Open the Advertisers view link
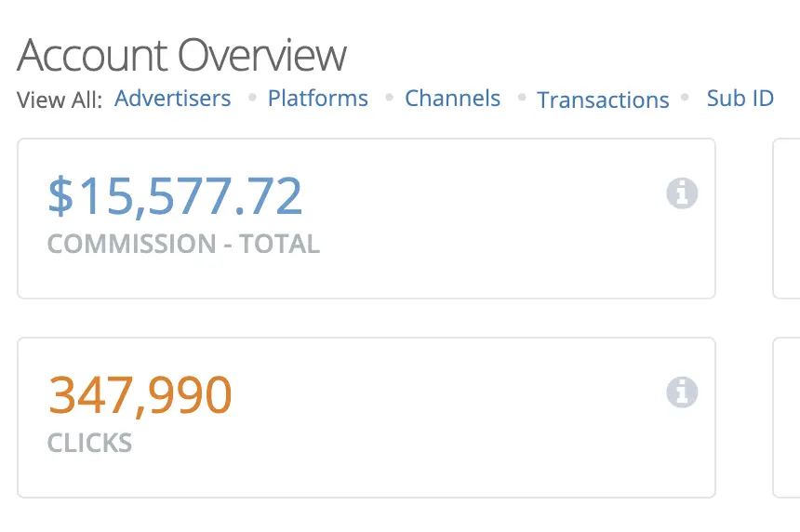This screenshot has width=800, height=532. pyautogui.click(x=172, y=98)
